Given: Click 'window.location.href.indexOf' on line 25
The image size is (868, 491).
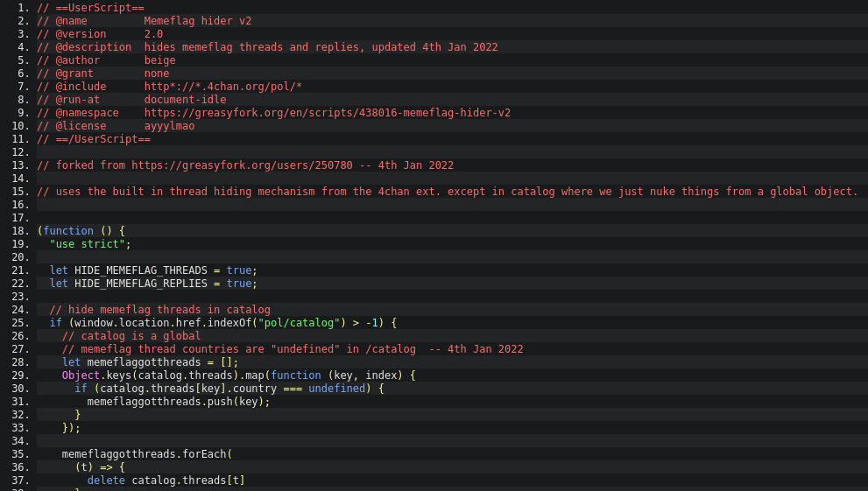Looking at the screenshot, I should (x=163, y=323).
